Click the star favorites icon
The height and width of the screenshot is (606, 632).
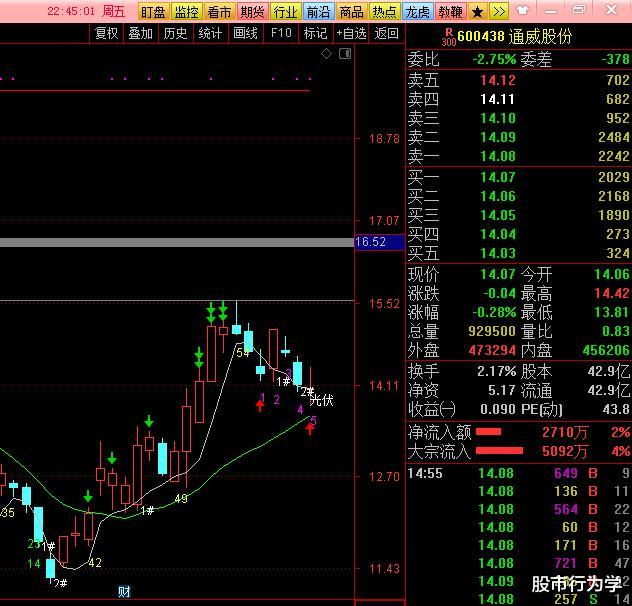pyautogui.click(x=478, y=12)
